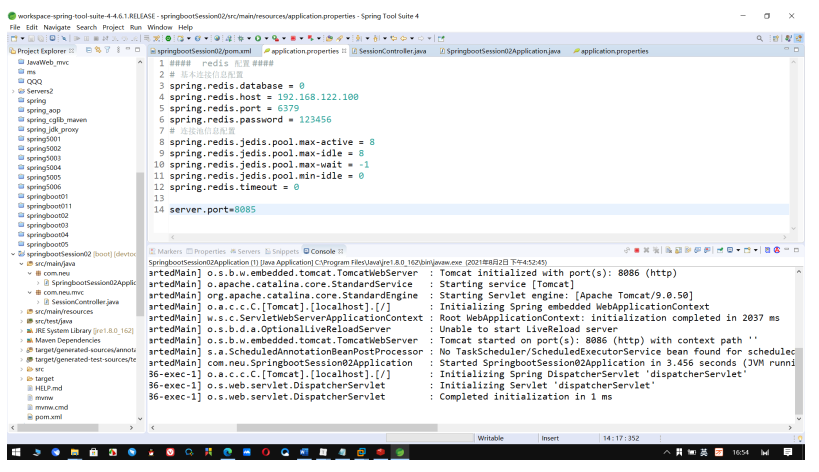Click the Back navigation arrow icon
The height and width of the screenshot is (472, 819).
coord(405,38)
